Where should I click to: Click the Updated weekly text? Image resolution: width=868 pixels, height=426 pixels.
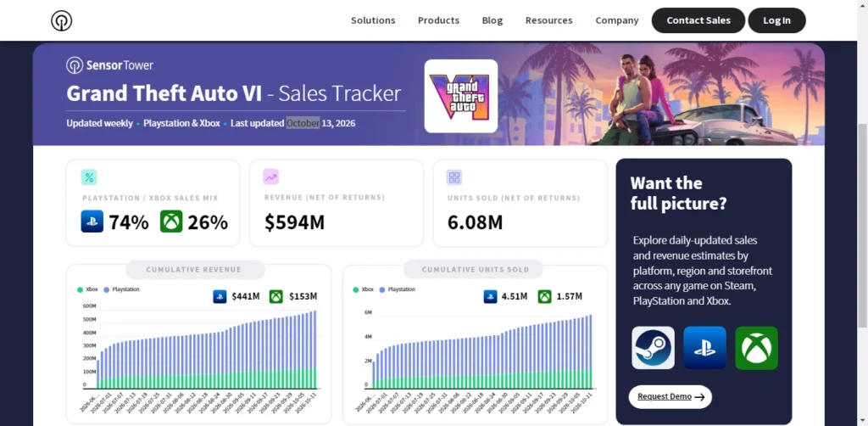pos(100,123)
